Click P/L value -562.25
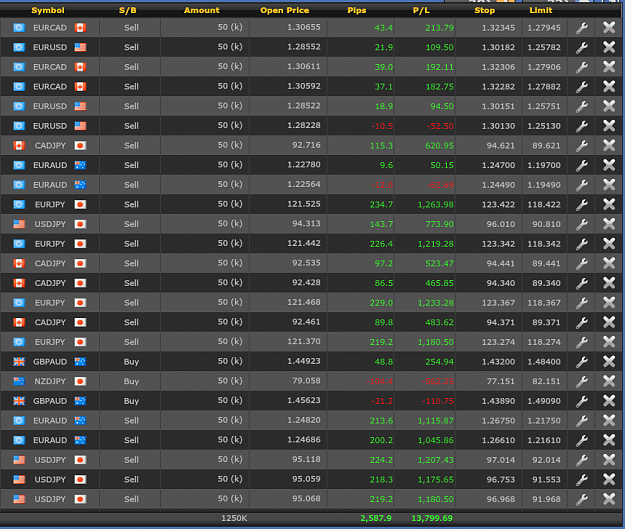The image size is (625, 529). click(438, 382)
